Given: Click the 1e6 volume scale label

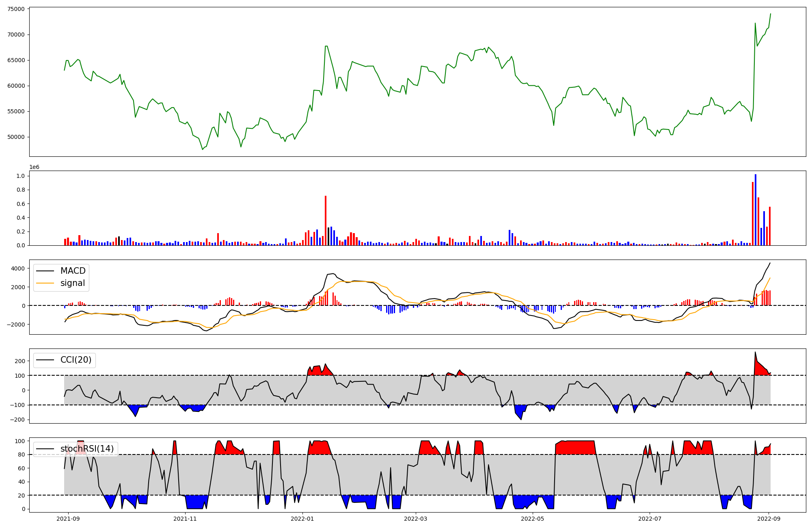Looking at the screenshot, I should click(x=34, y=167).
